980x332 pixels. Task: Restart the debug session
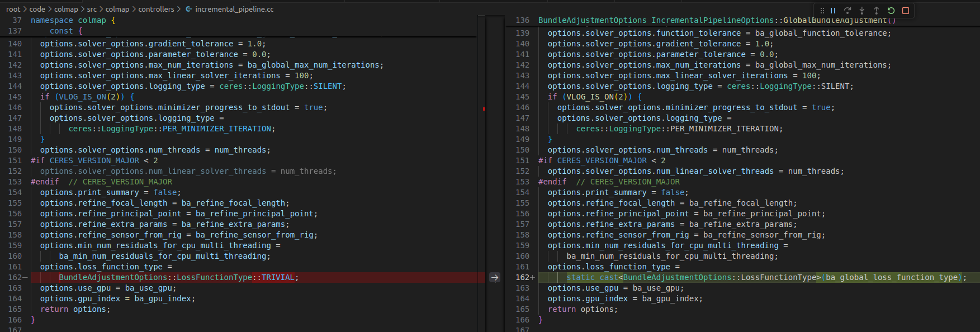(891, 10)
